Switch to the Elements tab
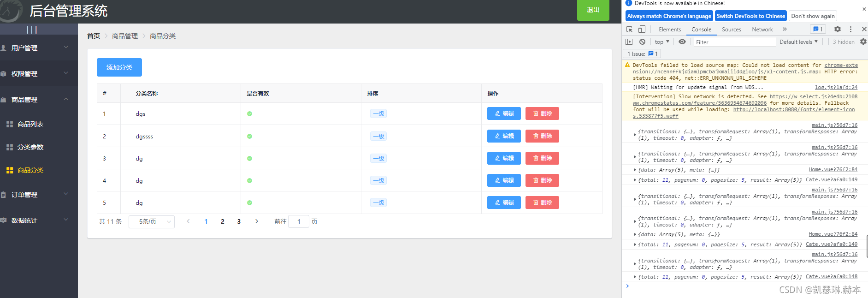This screenshot has height=298, width=868. (x=670, y=29)
